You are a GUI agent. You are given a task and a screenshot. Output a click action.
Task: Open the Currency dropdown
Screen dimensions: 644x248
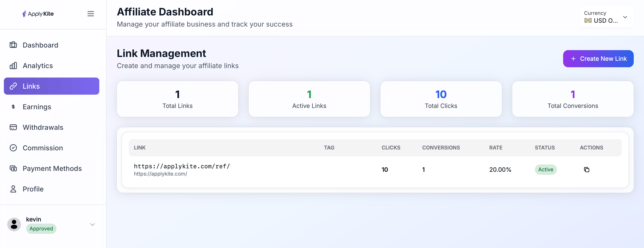pos(606,17)
